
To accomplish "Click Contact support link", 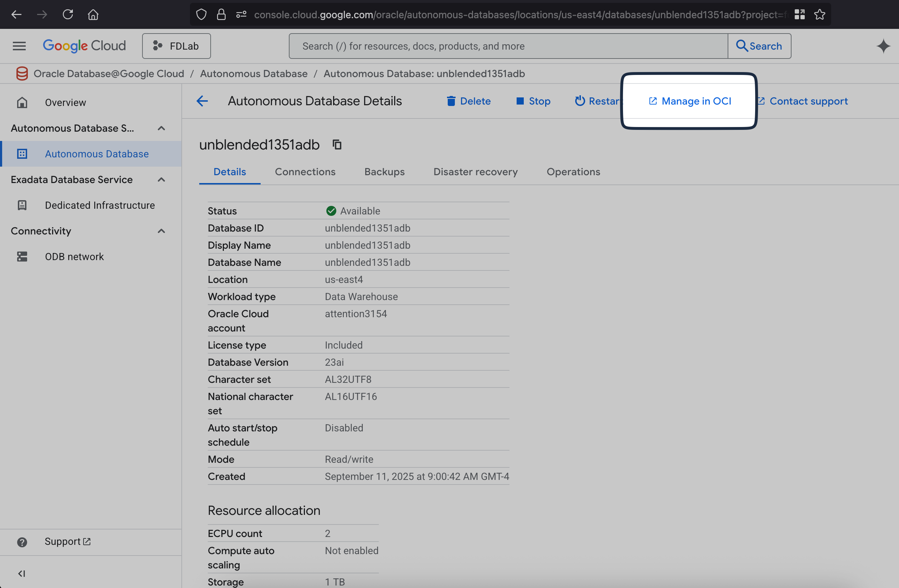I will pos(802,101).
